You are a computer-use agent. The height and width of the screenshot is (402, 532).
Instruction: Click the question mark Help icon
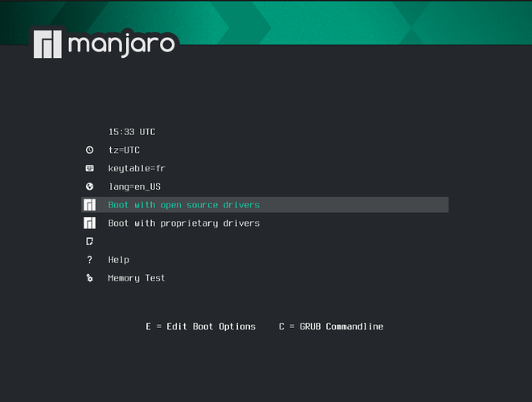tap(89, 260)
